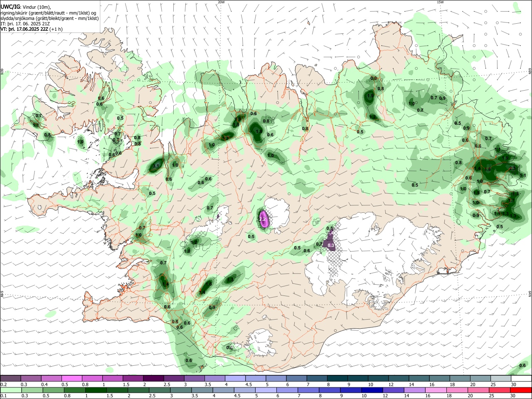This screenshot has width=532, height=399.
Task: Click the coral-red swatch labeled 25
Action: click(500, 390)
